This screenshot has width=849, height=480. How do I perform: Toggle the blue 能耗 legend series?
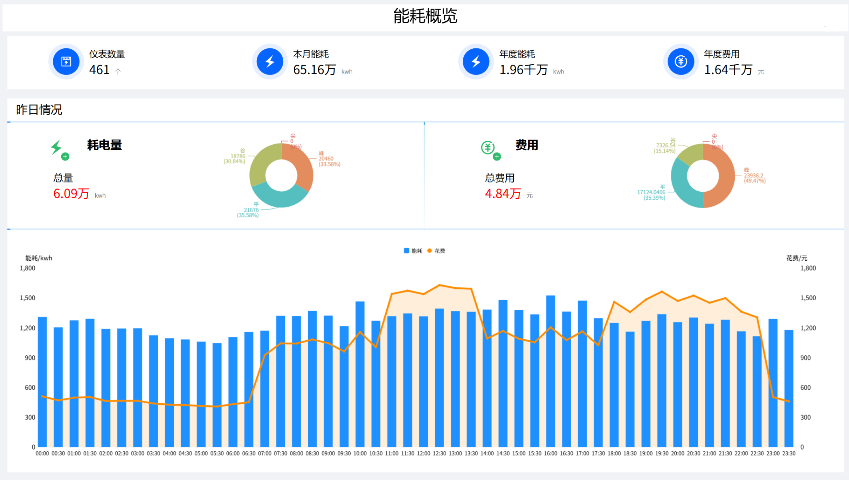[413, 251]
